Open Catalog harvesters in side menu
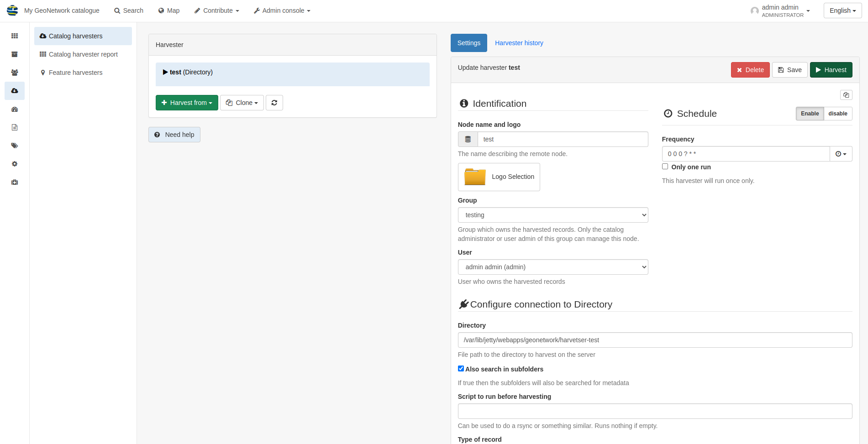Screen dimensions: 868x444 (83, 36)
